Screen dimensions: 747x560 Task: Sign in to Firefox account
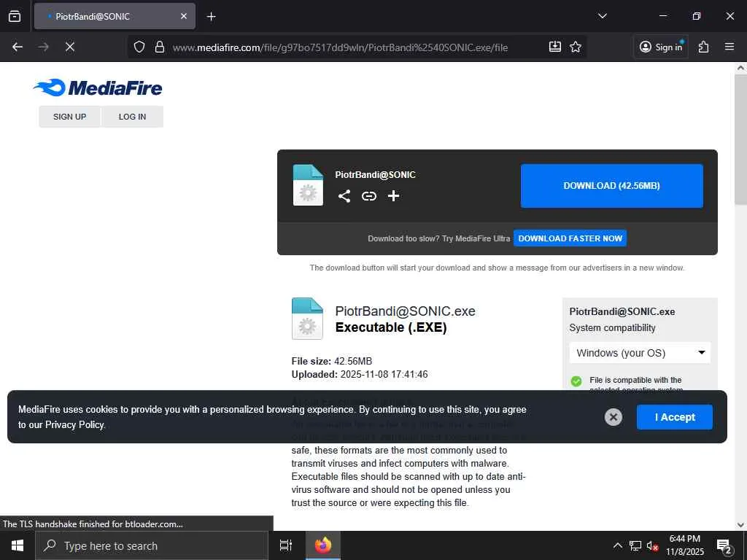(x=661, y=47)
